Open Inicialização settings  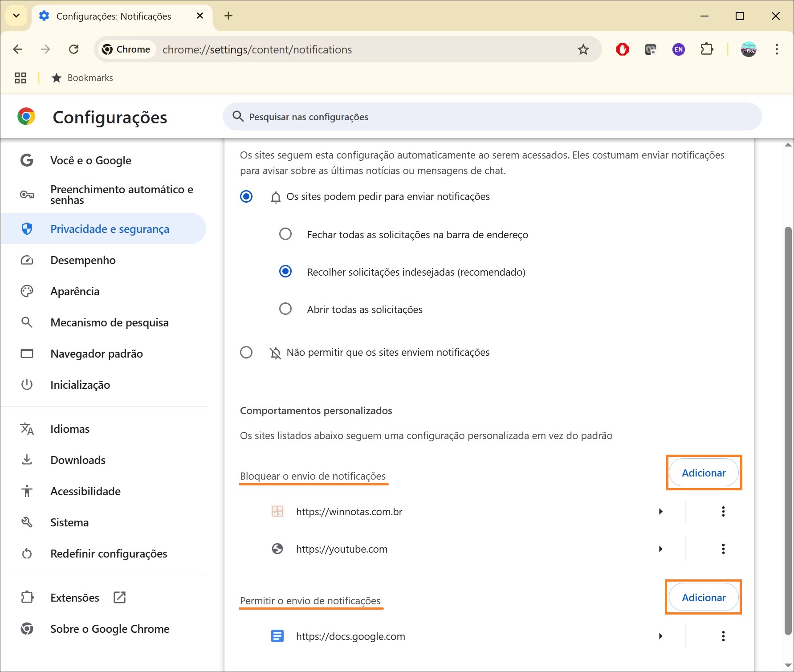[103, 385]
